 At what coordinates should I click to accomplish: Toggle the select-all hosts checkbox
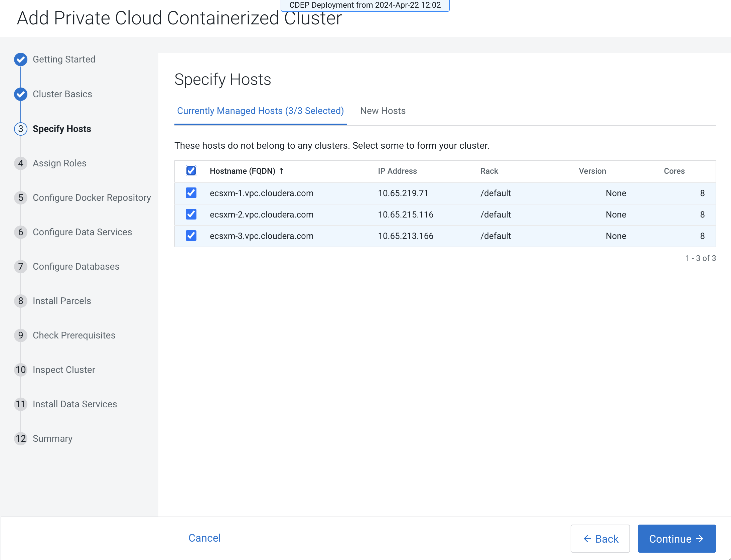(191, 171)
